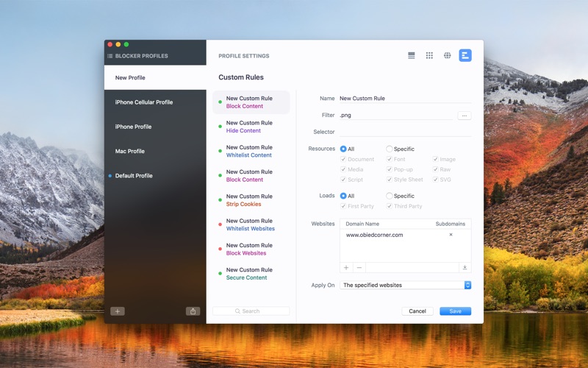Select All loads radio button
The image size is (588, 368).
343,196
